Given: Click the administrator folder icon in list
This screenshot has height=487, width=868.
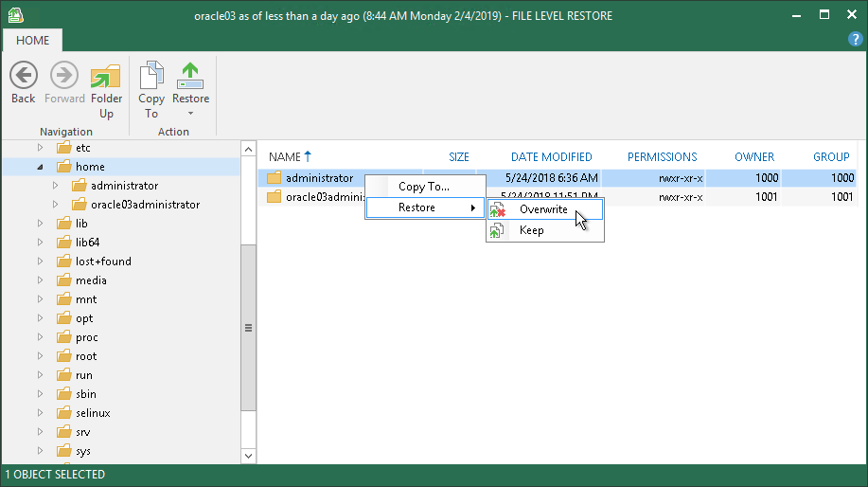Looking at the screenshot, I should coord(274,177).
